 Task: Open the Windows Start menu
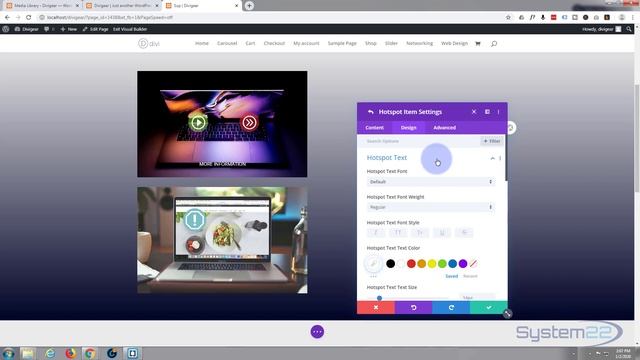8,353
